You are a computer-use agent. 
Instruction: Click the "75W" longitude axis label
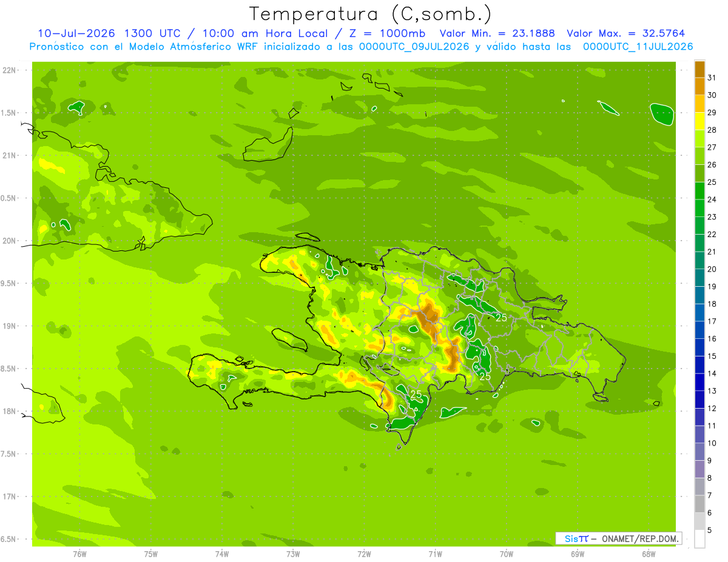pyautogui.click(x=151, y=554)
